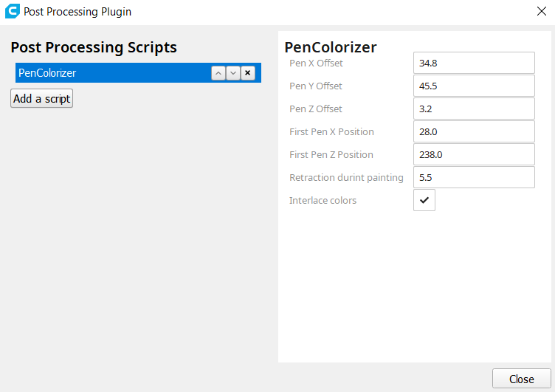Edit the First Pen X Position value

(473, 131)
